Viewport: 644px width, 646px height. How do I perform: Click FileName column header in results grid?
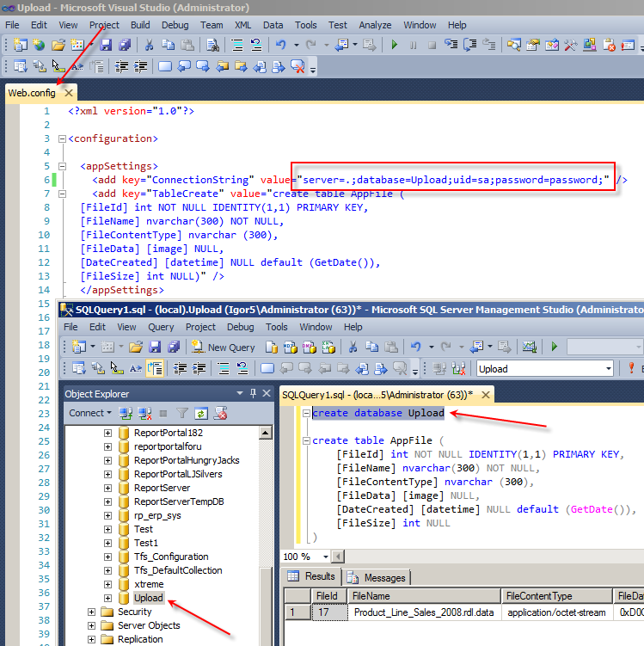pyautogui.click(x=425, y=596)
